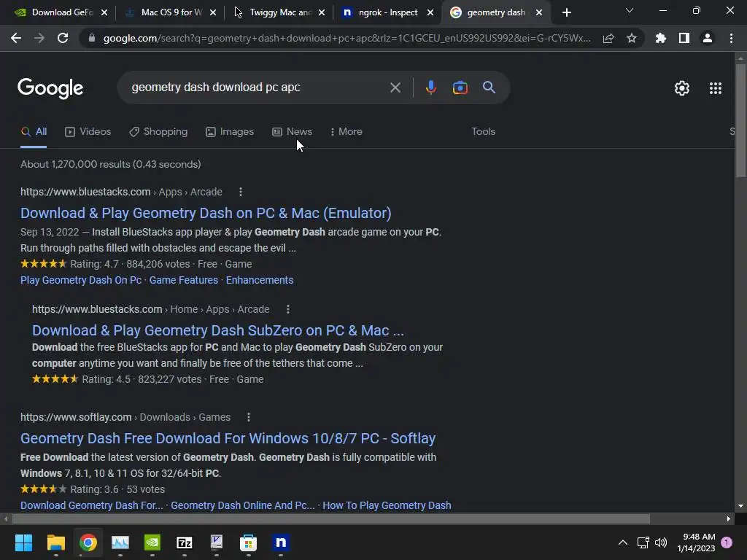The image size is (747, 560).
Task: Open File Explorer from taskbar
Action: tap(55, 542)
